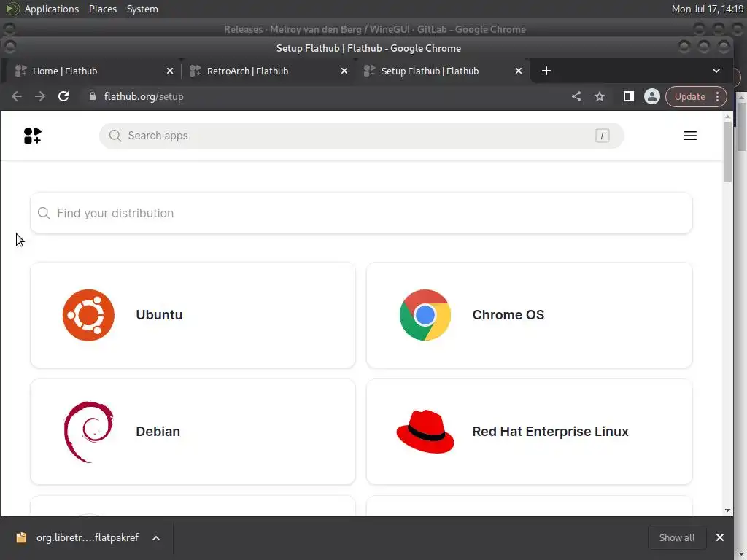Click the distribution search magnifier icon
Image resolution: width=747 pixels, height=560 pixels.
pos(44,213)
